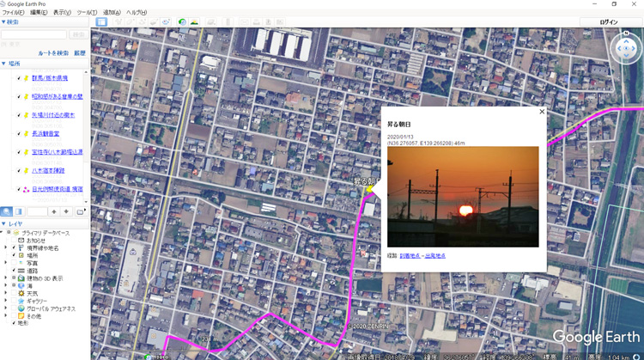
Task: Click the Add Path toolbar icon
Action: click(x=142, y=21)
